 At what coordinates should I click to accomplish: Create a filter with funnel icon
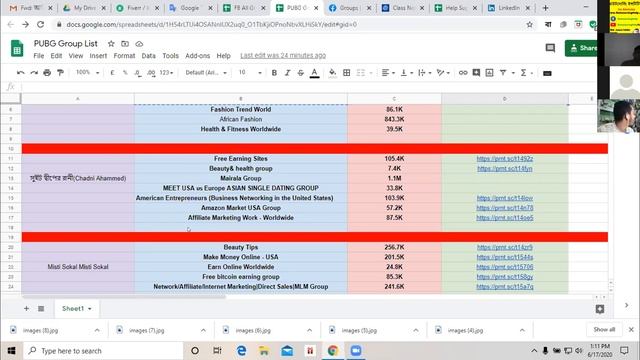tap(503, 73)
